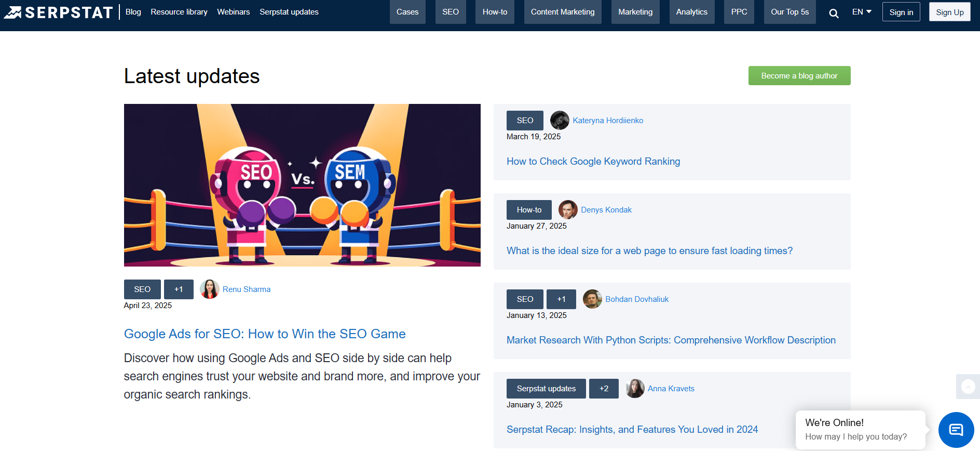Select the How-to category tab in header
This screenshot has width=980, height=451.
pos(495,12)
